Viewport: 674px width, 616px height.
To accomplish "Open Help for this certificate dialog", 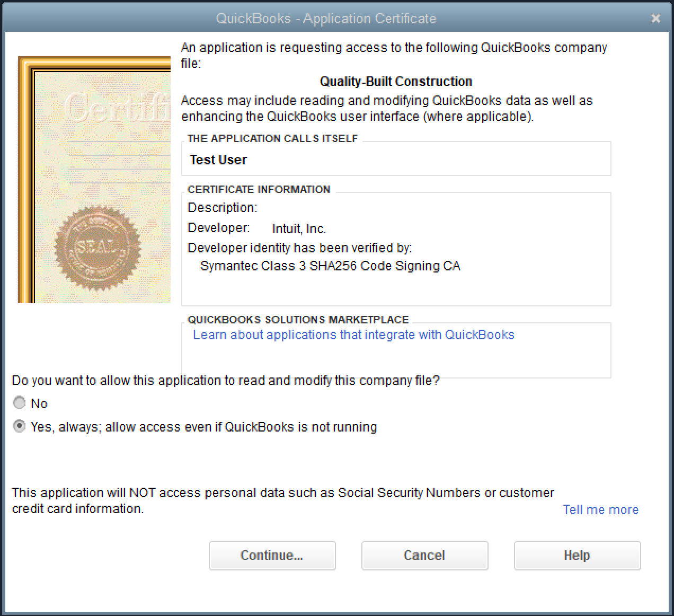I will click(577, 555).
